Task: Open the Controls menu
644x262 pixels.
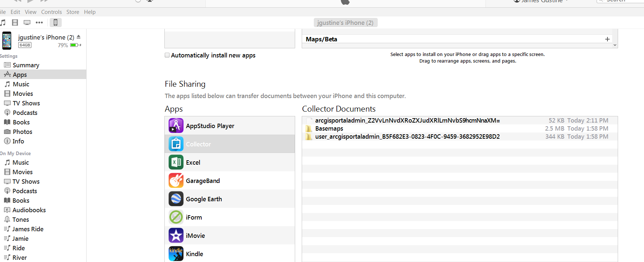Action: point(52,12)
